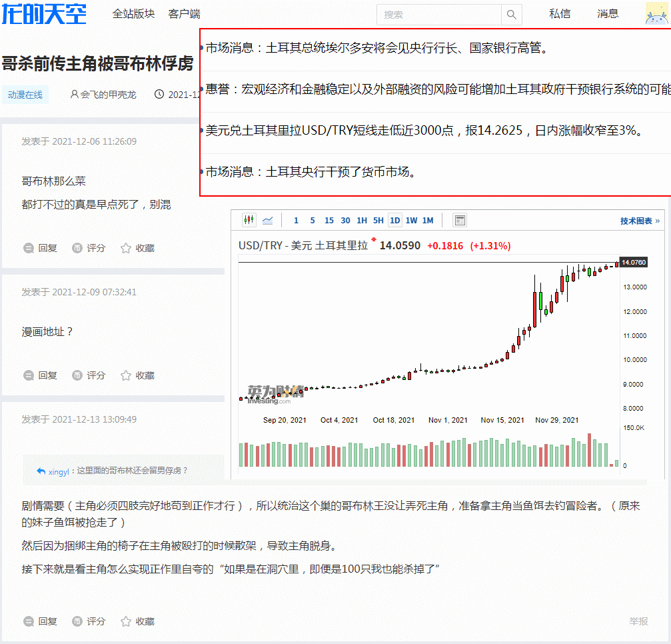Click the 龙的天空 site logo
671x644 pixels.
click(44, 14)
